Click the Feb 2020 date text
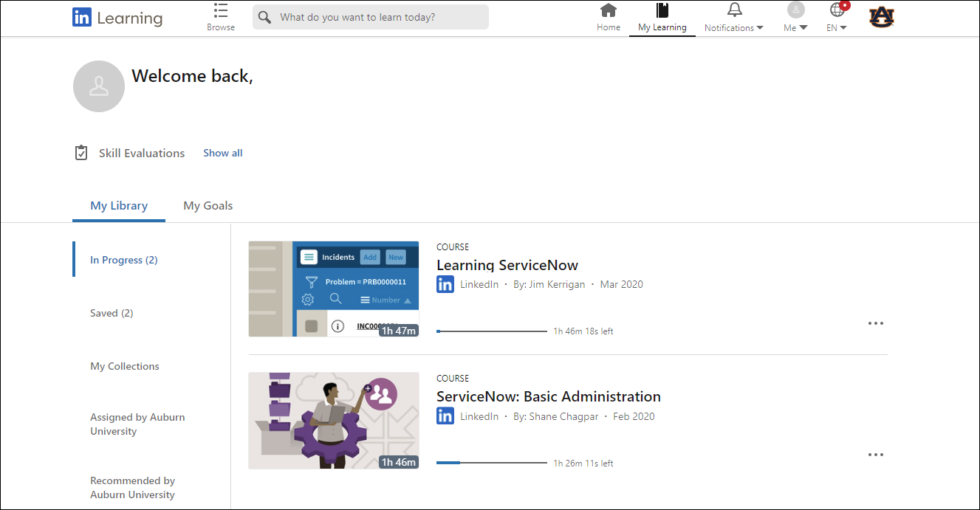The height and width of the screenshot is (510, 980). [x=634, y=416]
